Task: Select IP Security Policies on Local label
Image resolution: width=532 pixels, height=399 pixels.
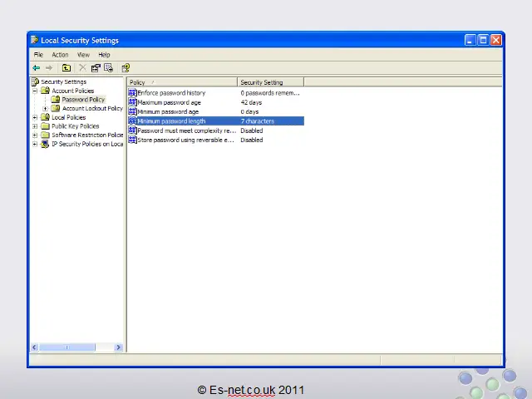Action: click(x=87, y=144)
